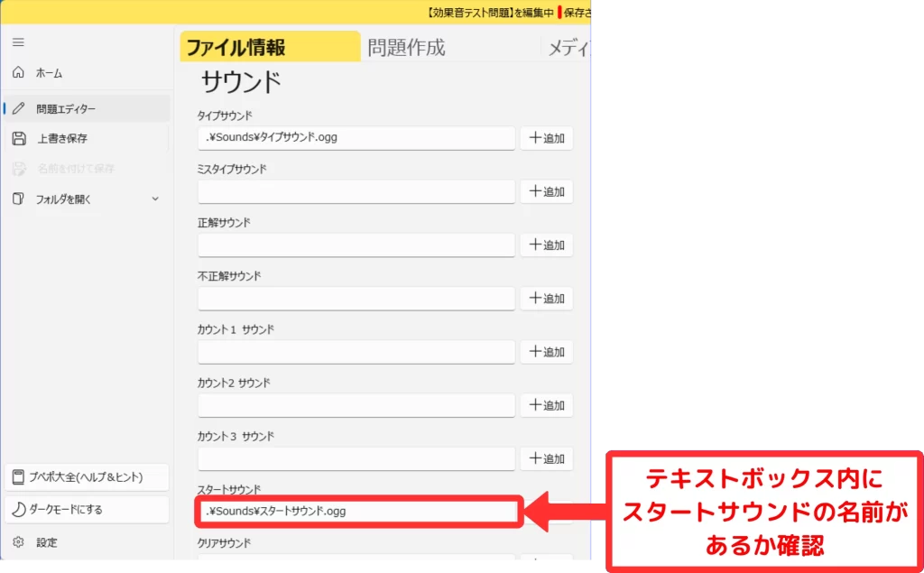Open the メディア tab
The image size is (924, 573).
(x=568, y=48)
